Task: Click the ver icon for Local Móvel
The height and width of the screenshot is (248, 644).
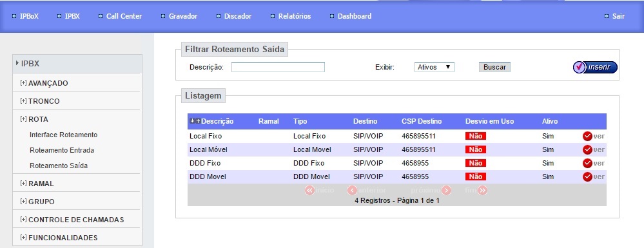Action: click(587, 150)
